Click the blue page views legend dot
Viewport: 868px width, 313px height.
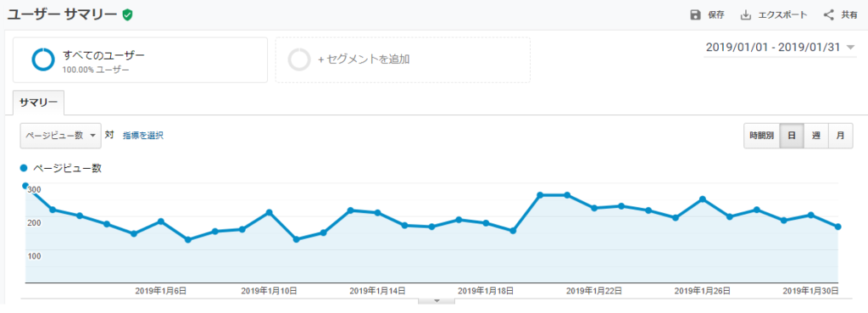(x=23, y=169)
